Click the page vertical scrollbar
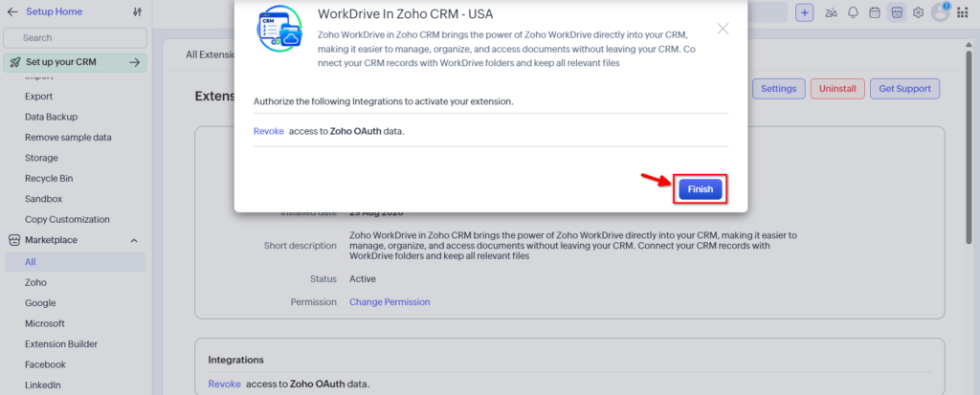The width and height of the screenshot is (980, 395). coord(969,147)
